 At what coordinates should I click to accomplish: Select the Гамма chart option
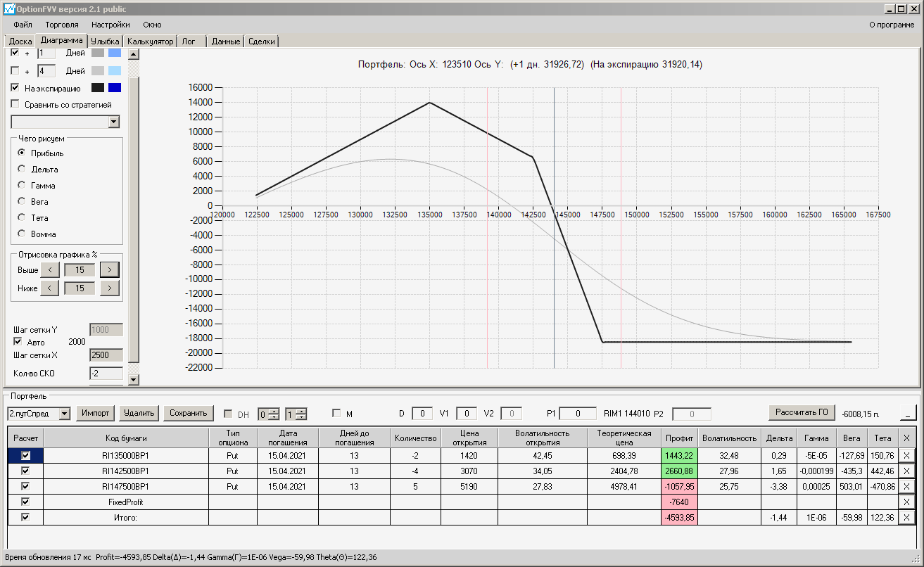tap(21, 186)
